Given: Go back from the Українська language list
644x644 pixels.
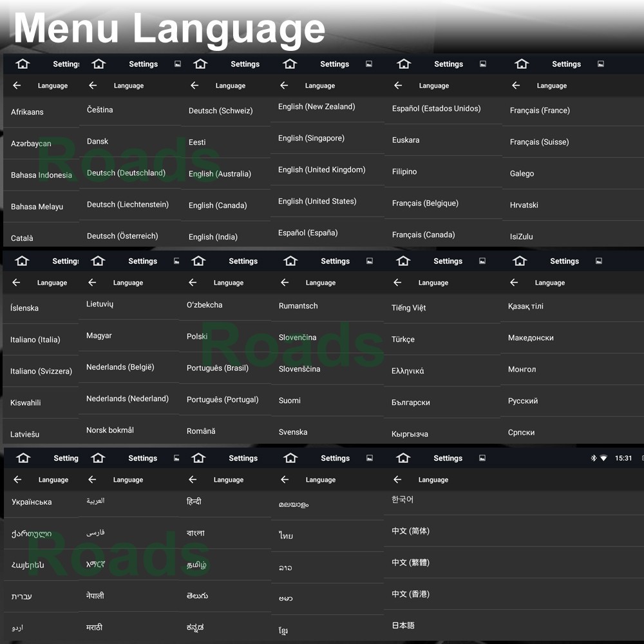Looking at the screenshot, I should (17, 480).
